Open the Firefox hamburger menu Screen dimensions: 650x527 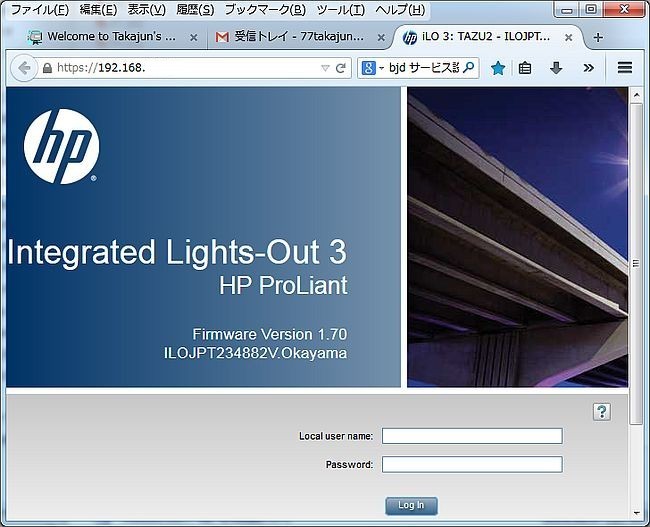[x=625, y=68]
